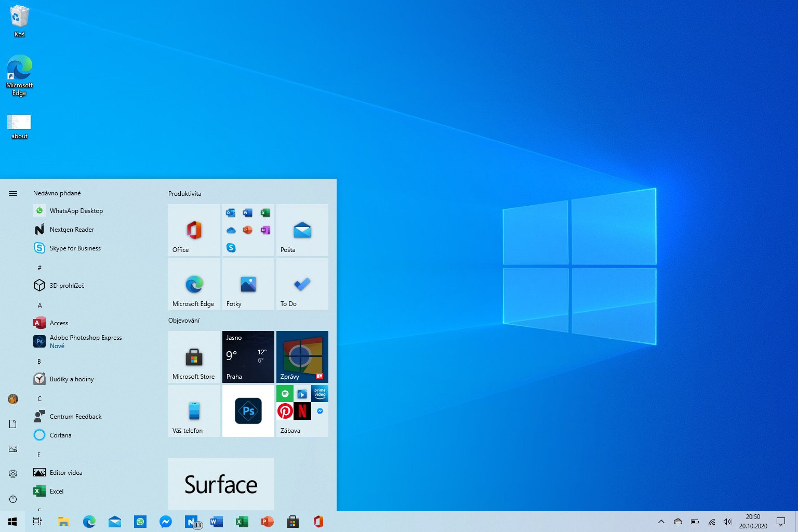Expand the Start menu hamburger navigation

(13, 193)
